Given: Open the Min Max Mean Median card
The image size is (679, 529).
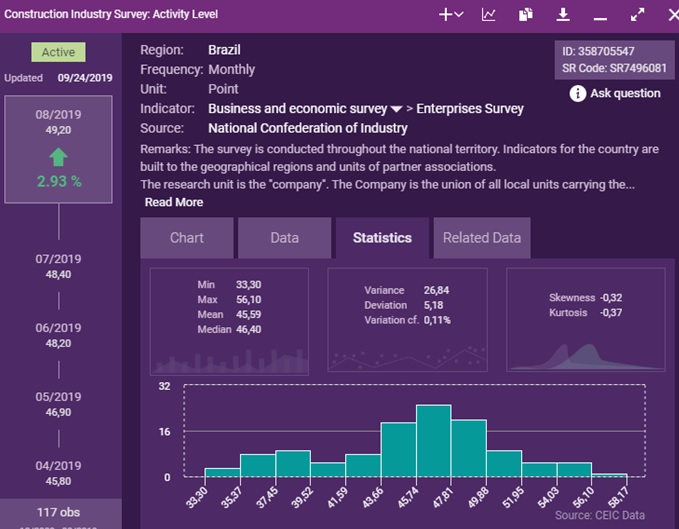Looking at the screenshot, I should tap(229, 321).
